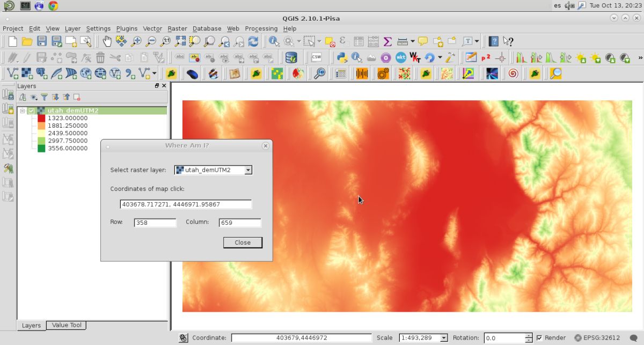Click the Add Vector Layer icon

[12, 74]
